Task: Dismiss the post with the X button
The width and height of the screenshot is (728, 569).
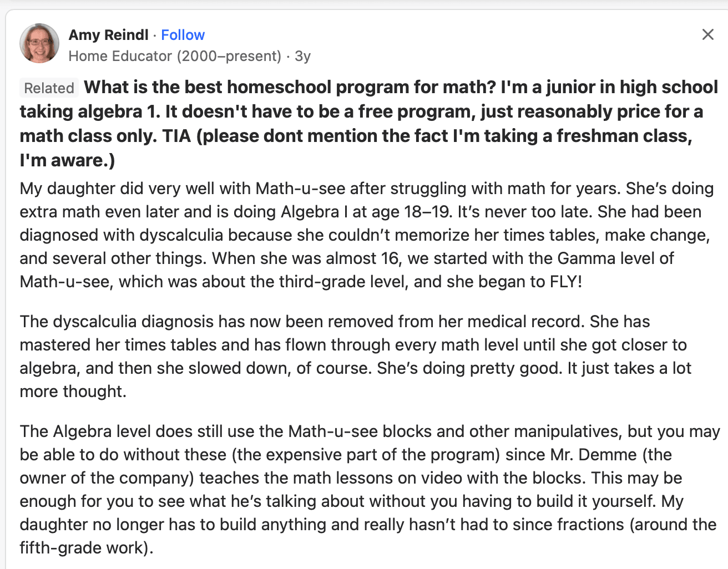Action: coord(707,34)
